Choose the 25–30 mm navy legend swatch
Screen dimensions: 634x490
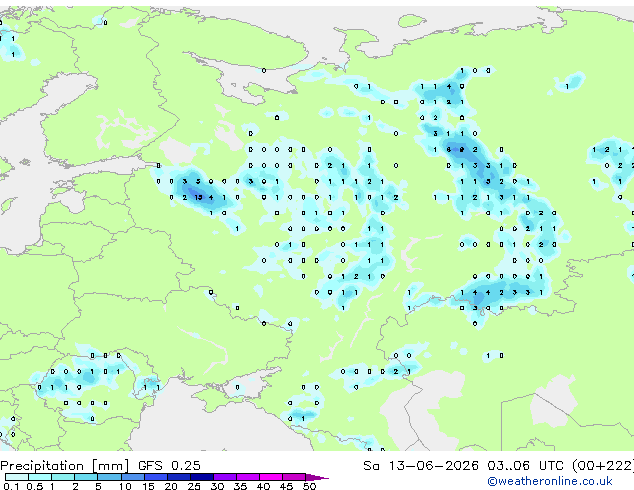201,477
